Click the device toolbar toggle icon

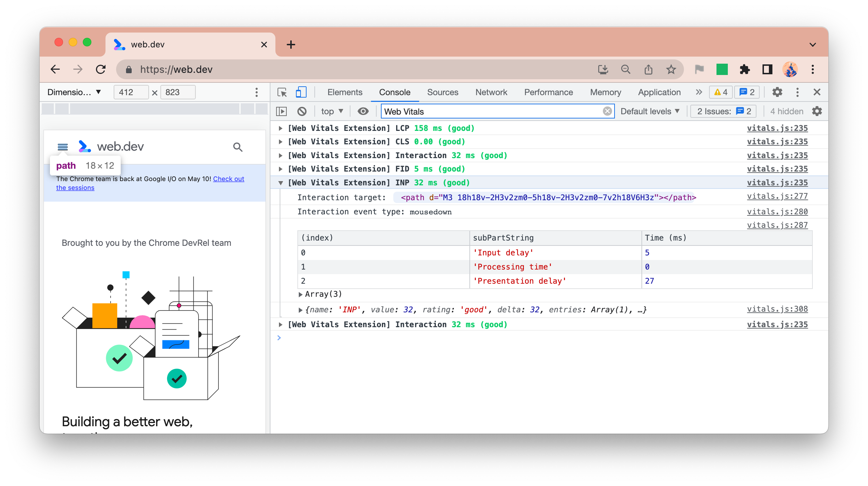301,92
